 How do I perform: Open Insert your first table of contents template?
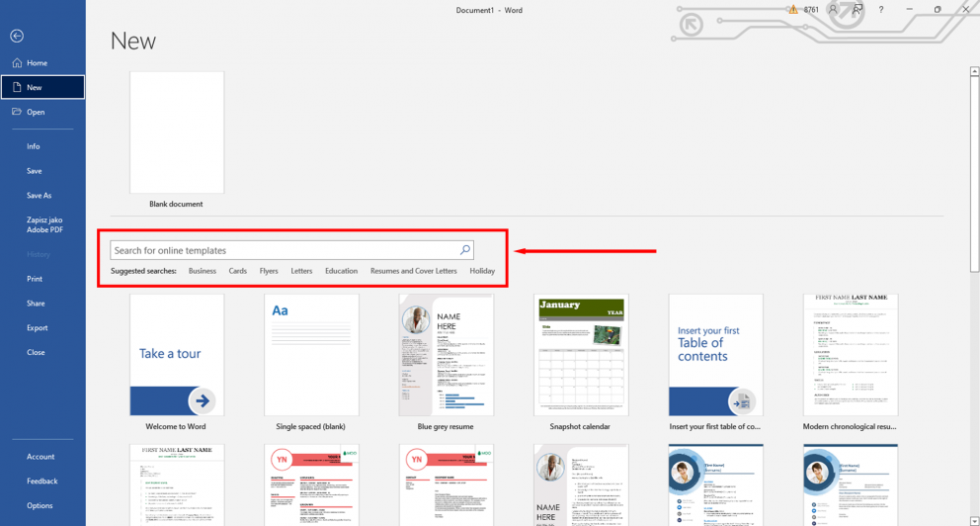click(x=715, y=363)
